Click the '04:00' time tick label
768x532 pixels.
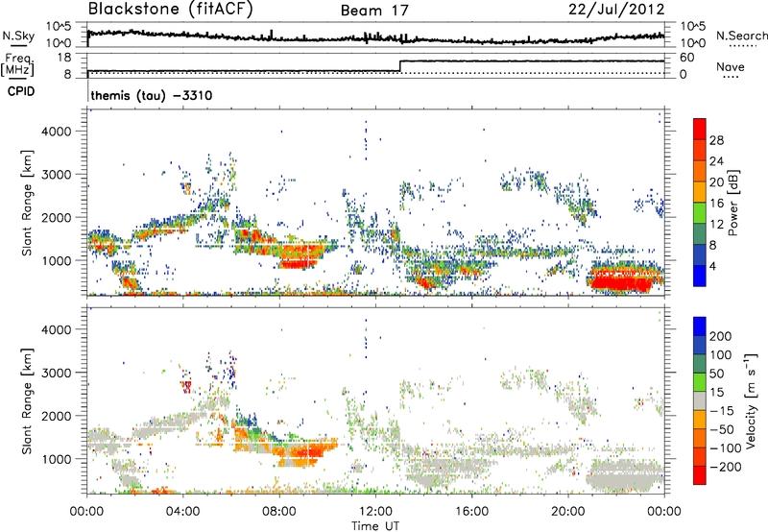(182, 512)
